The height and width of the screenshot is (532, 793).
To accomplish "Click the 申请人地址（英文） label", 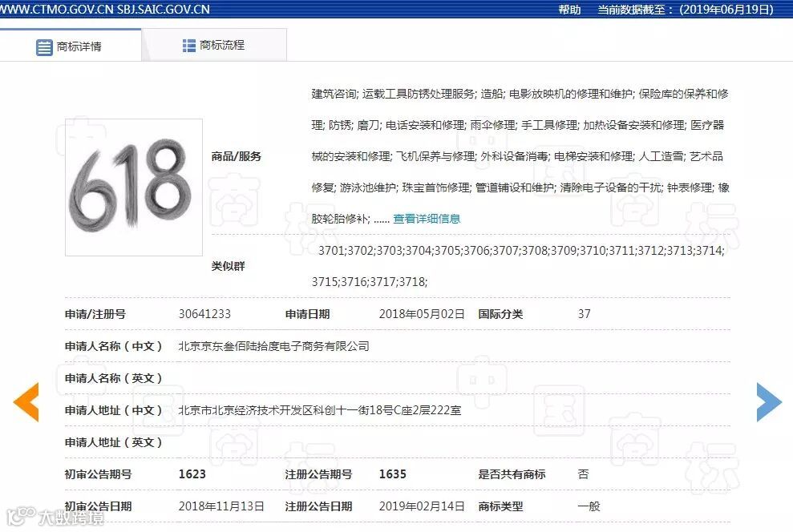I will [x=113, y=442].
